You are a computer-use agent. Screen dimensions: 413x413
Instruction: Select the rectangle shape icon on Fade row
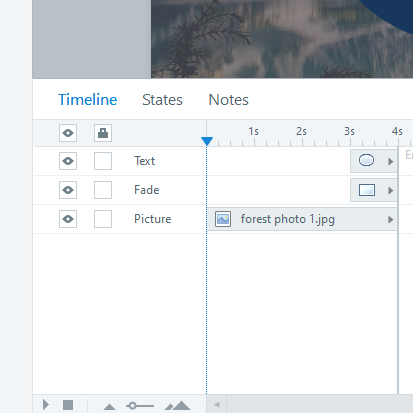[367, 190]
